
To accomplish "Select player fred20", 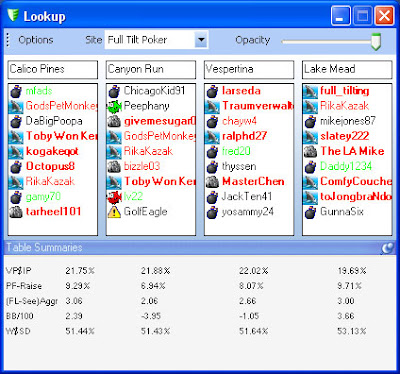I will click(236, 151).
